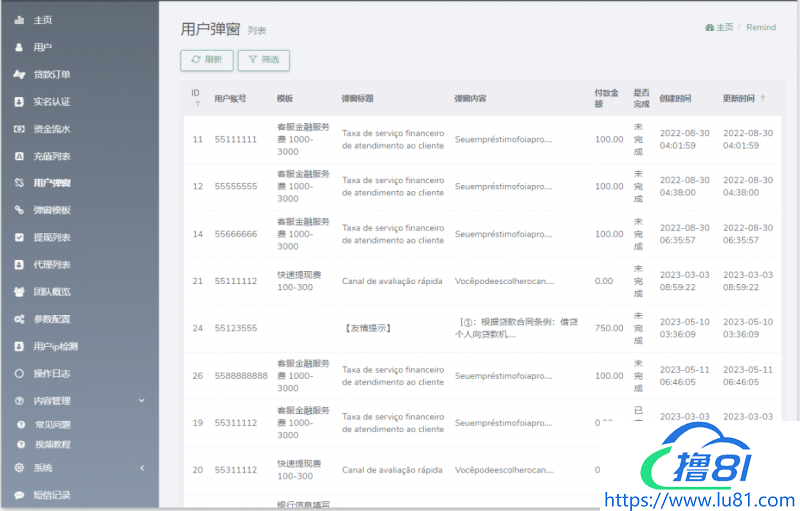Open 操作日志 in the sidebar

tap(52, 373)
